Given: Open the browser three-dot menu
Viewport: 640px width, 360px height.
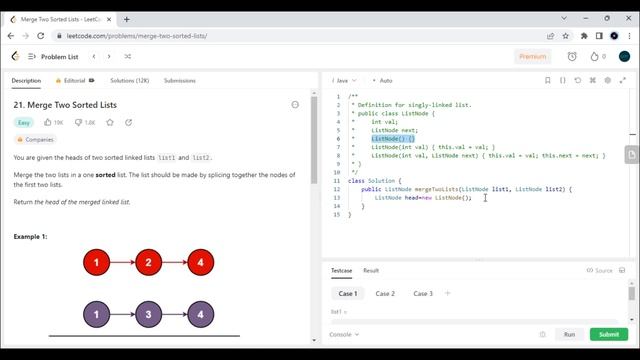Looking at the screenshot, I should click(629, 36).
